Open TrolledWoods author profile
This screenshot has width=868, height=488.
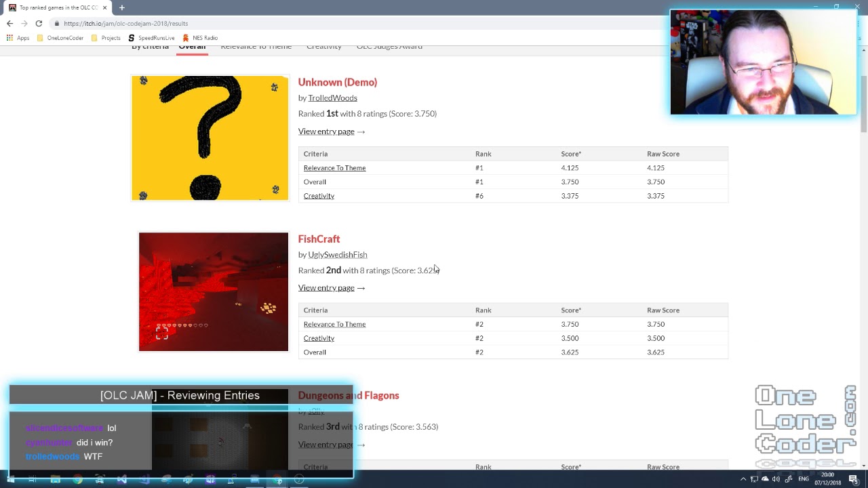click(x=332, y=98)
